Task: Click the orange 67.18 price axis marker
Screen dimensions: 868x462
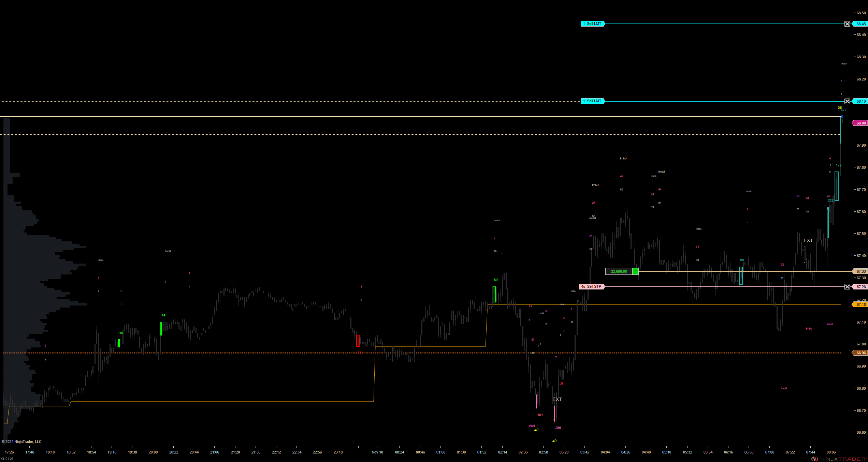Action: point(860,304)
